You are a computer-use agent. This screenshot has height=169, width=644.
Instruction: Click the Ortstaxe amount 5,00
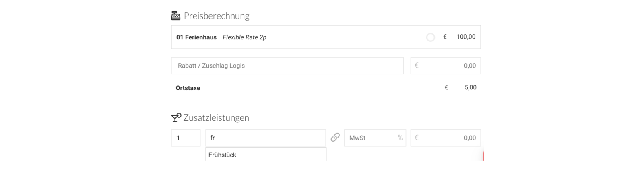471,87
